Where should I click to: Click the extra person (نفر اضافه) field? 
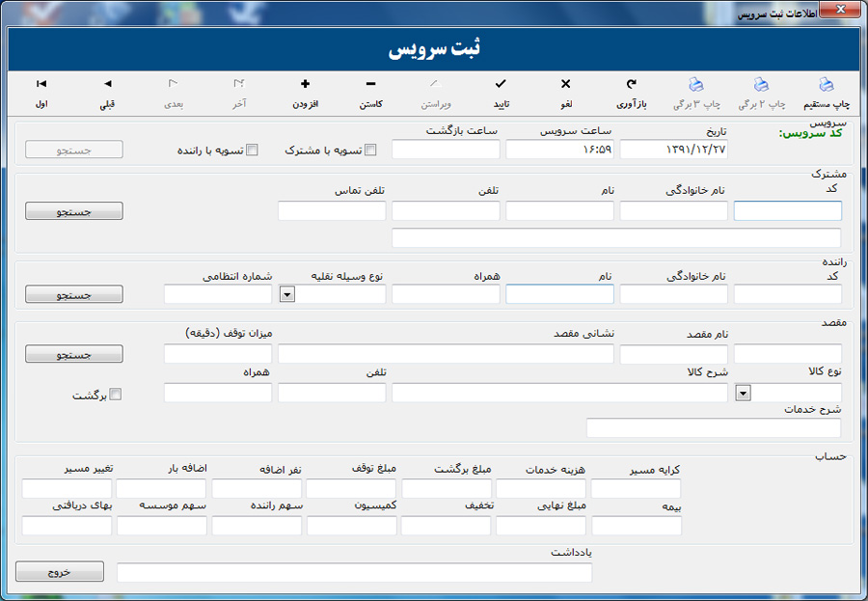[x=257, y=489]
